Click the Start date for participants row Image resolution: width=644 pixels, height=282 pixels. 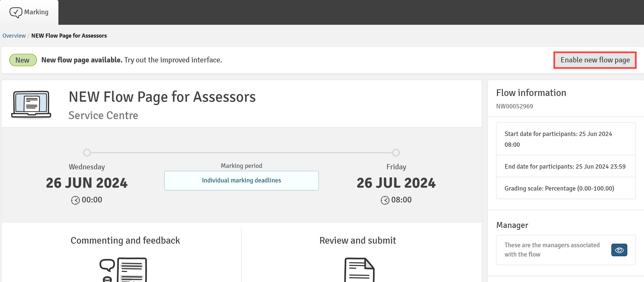point(566,139)
